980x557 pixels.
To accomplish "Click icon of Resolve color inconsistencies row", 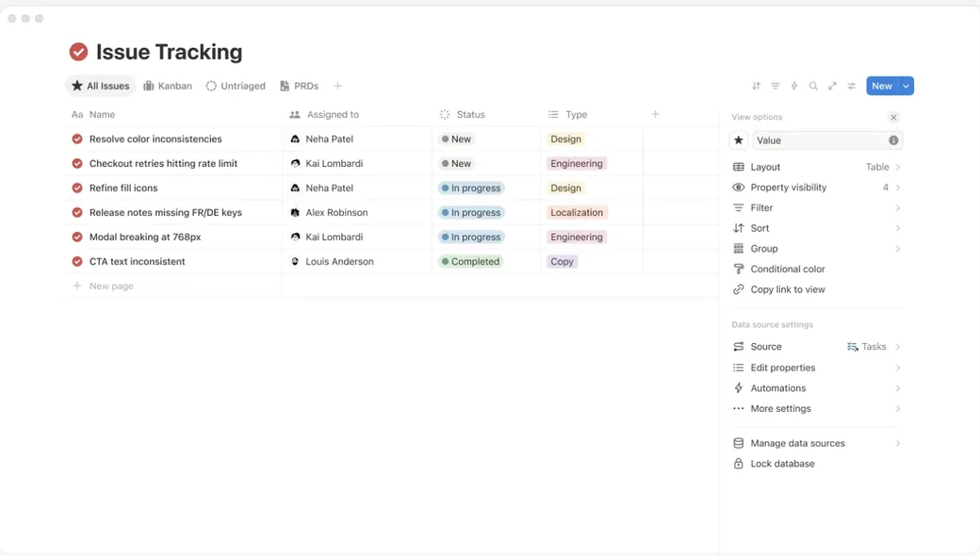I will (77, 139).
